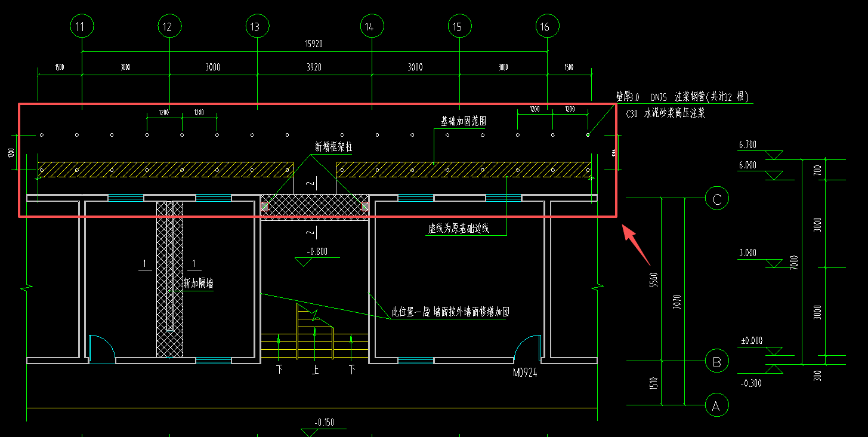
Task: Click the ±0.000 elevation label
Action: tap(752, 341)
